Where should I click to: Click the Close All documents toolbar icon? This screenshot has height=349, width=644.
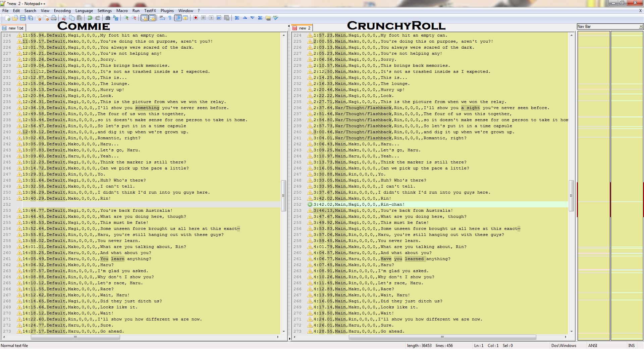point(46,18)
